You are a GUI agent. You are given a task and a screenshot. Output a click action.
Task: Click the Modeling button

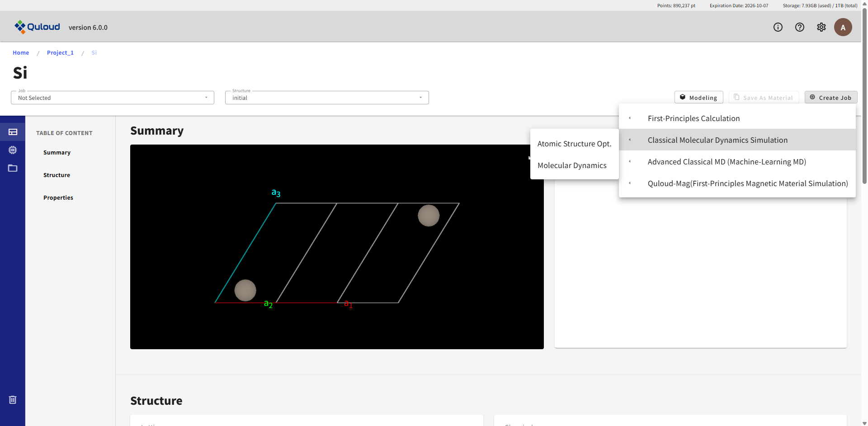tap(698, 98)
